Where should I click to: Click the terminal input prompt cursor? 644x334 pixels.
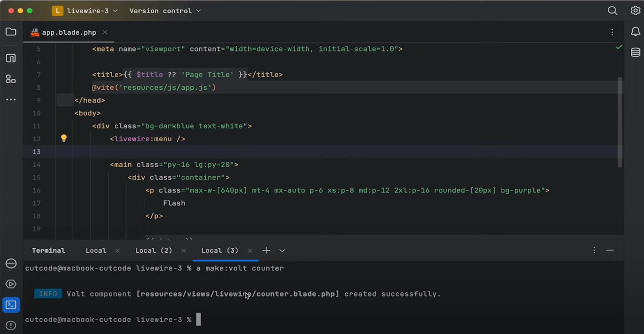click(198, 319)
